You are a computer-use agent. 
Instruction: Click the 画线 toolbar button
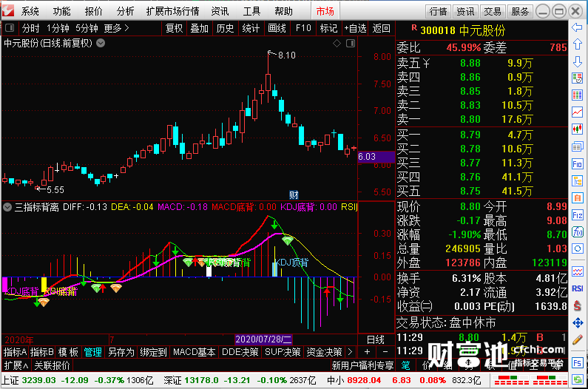click(277, 28)
